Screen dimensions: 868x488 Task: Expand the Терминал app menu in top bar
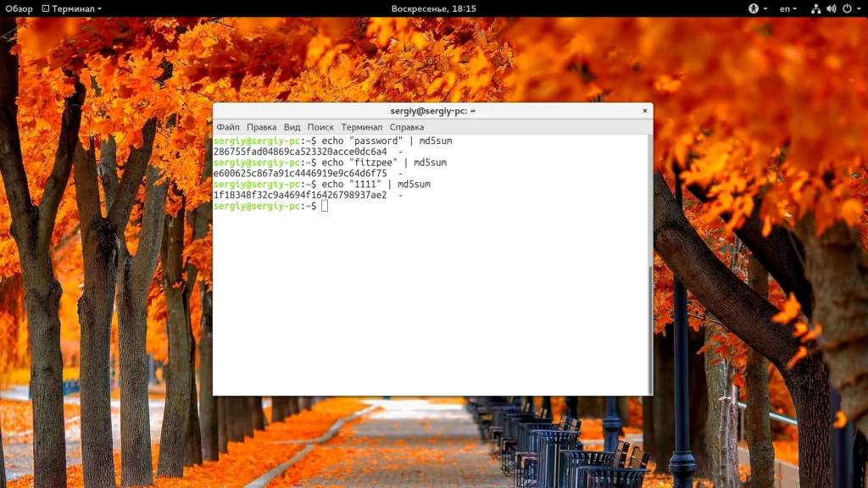72,8
